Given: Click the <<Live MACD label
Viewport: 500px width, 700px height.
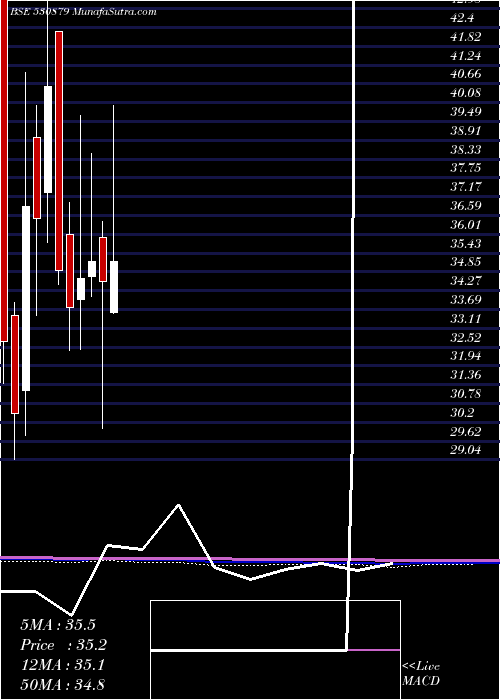Looking at the screenshot, I should click(x=421, y=673).
